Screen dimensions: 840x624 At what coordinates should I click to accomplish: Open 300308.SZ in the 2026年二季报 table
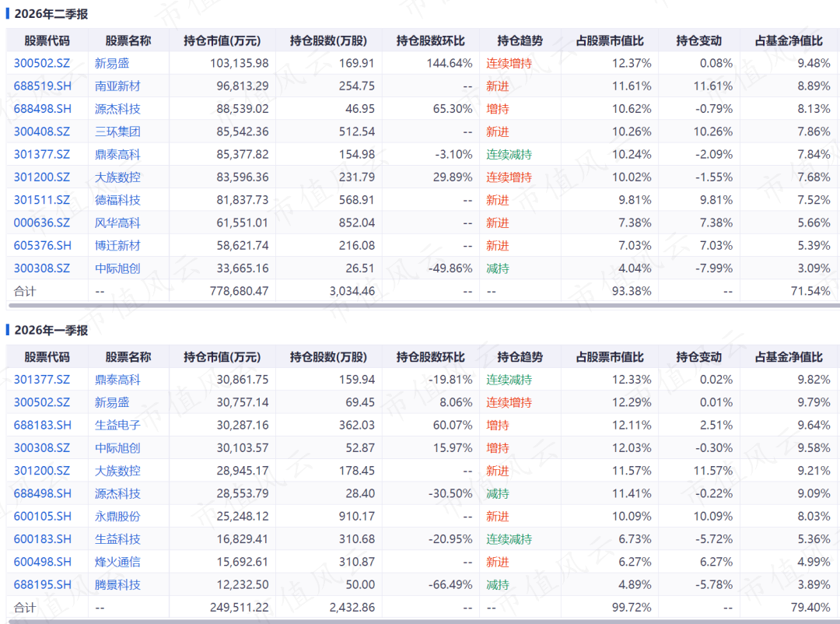tap(42, 268)
